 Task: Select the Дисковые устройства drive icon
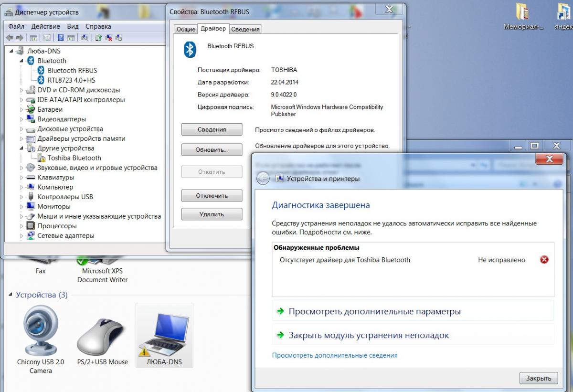pos(31,129)
